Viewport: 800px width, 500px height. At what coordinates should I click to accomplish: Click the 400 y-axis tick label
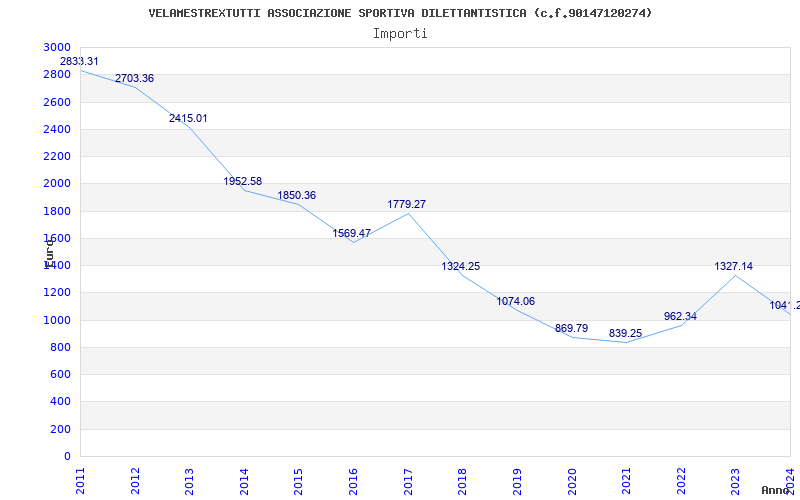[x=60, y=402]
